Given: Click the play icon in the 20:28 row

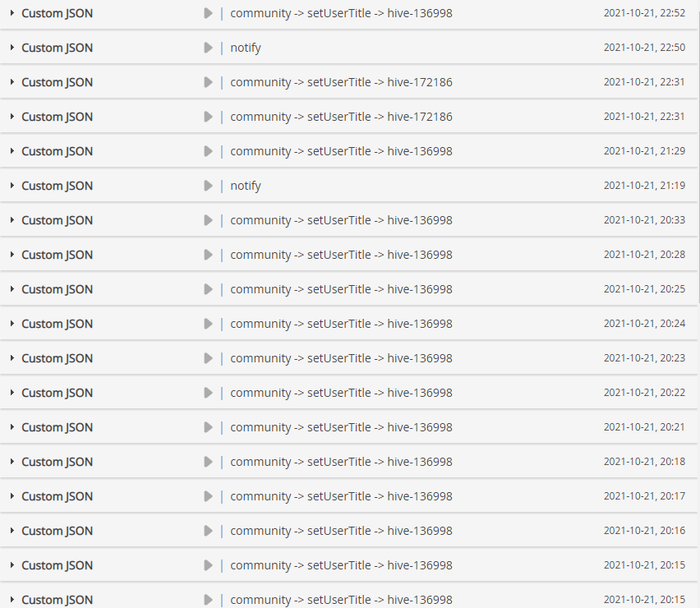Looking at the screenshot, I should pyautogui.click(x=208, y=255).
